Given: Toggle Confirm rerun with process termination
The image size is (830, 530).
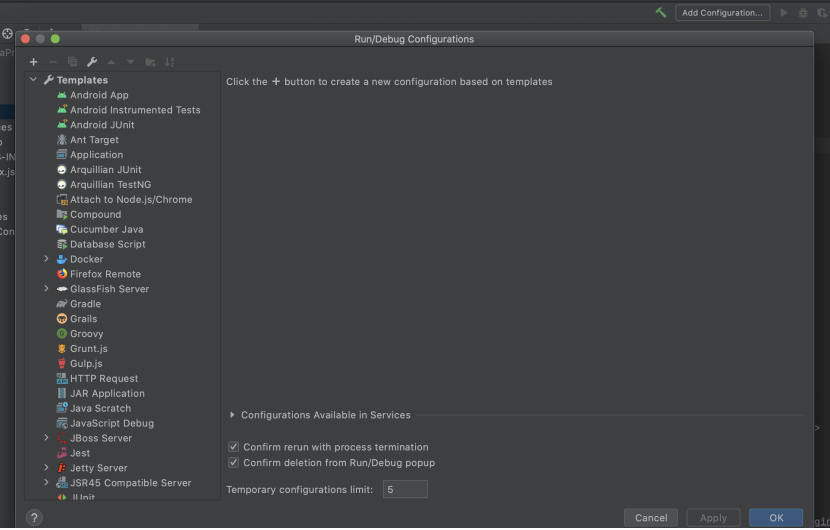Looking at the screenshot, I should tap(233, 447).
